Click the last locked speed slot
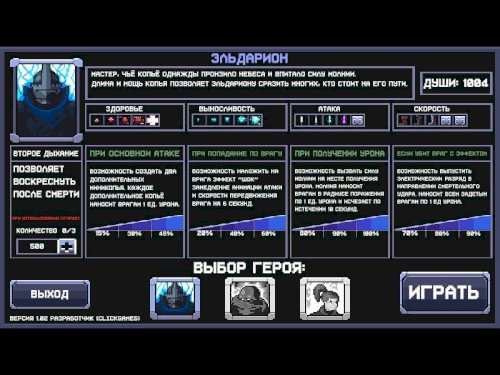This screenshot has width=500, height=375. pyautogui.click(x=460, y=120)
